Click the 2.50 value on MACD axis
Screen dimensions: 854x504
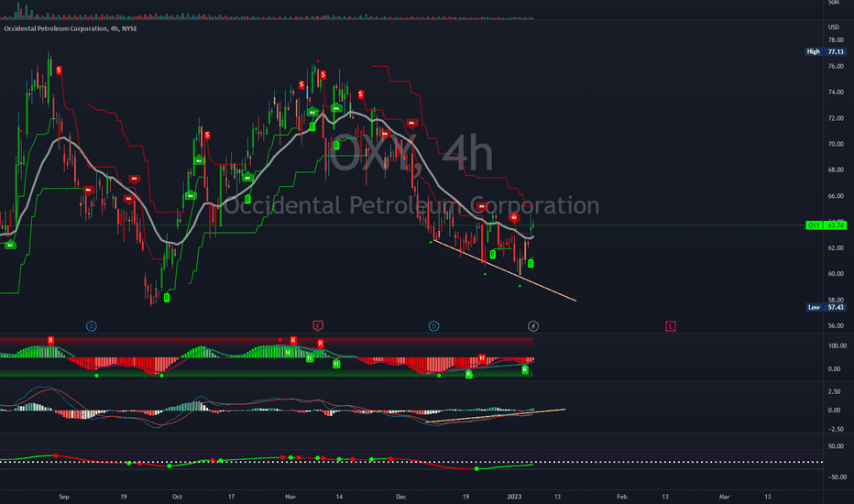tap(834, 392)
